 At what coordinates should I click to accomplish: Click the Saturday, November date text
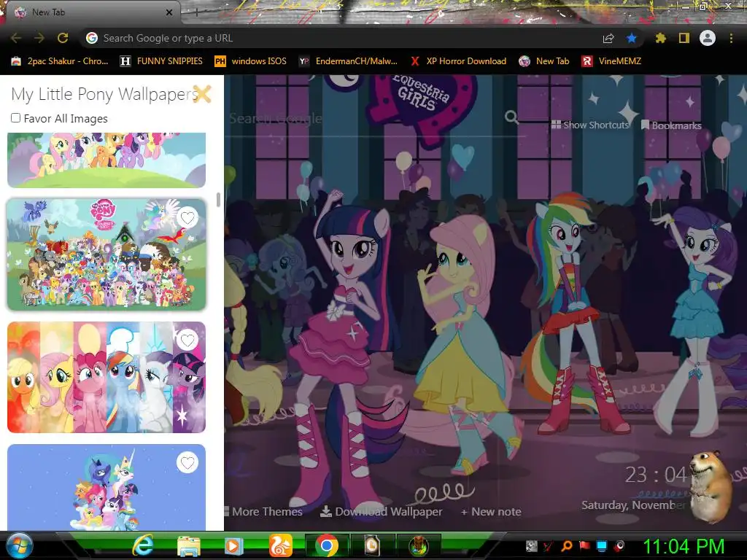[633, 505]
